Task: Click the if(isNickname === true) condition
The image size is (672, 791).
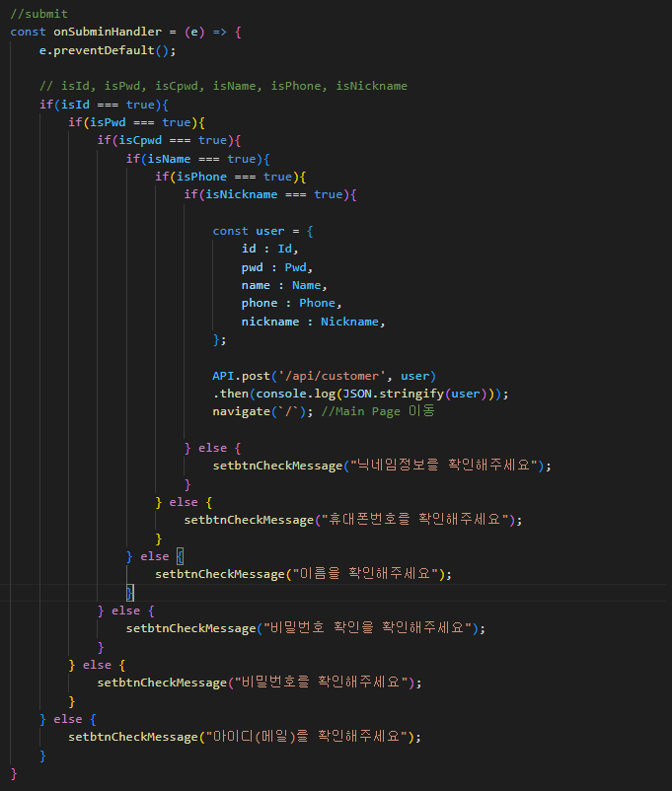Action: point(270,194)
